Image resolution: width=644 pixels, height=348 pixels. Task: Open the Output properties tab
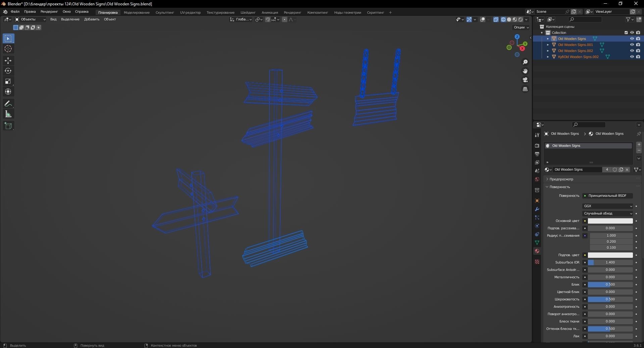(x=537, y=154)
